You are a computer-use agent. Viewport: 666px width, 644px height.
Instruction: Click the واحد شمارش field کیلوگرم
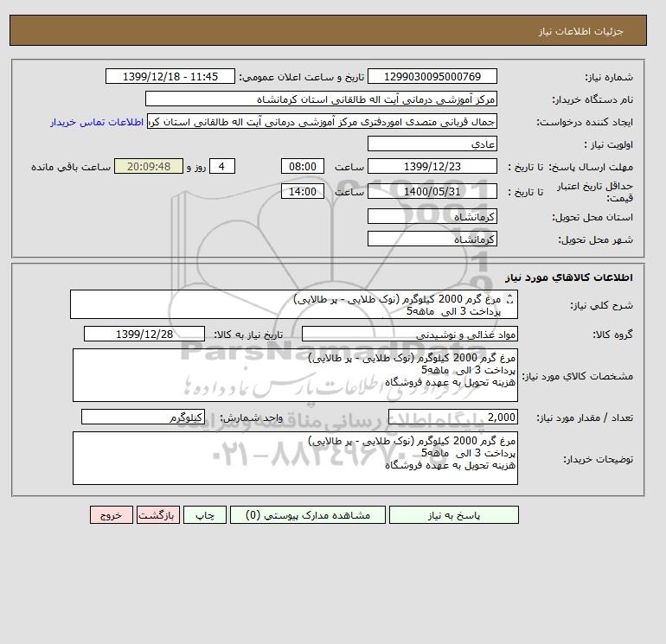pos(143,417)
